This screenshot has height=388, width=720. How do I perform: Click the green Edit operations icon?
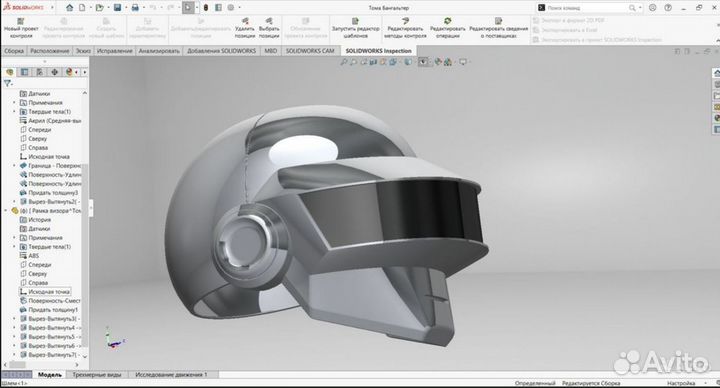pos(447,21)
